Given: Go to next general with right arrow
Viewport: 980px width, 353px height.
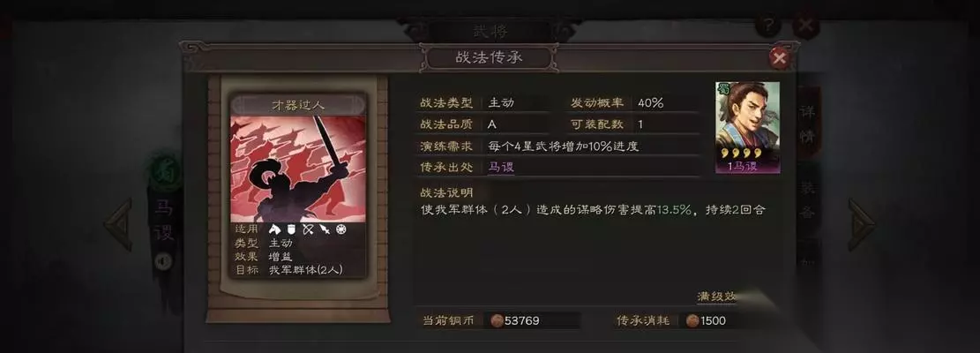Looking at the screenshot, I should (x=861, y=224).
